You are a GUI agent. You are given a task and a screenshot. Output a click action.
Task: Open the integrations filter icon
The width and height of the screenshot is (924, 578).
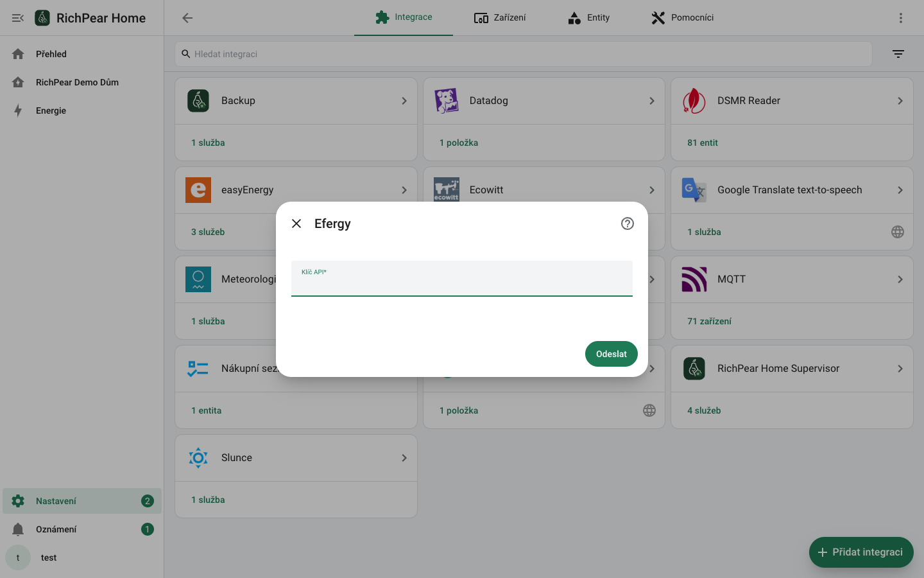pos(898,54)
